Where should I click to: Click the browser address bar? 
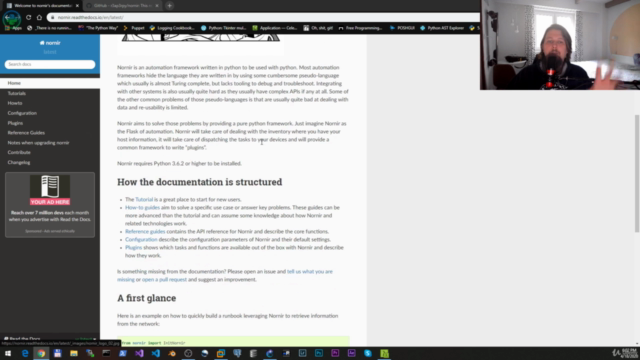click(x=263, y=18)
